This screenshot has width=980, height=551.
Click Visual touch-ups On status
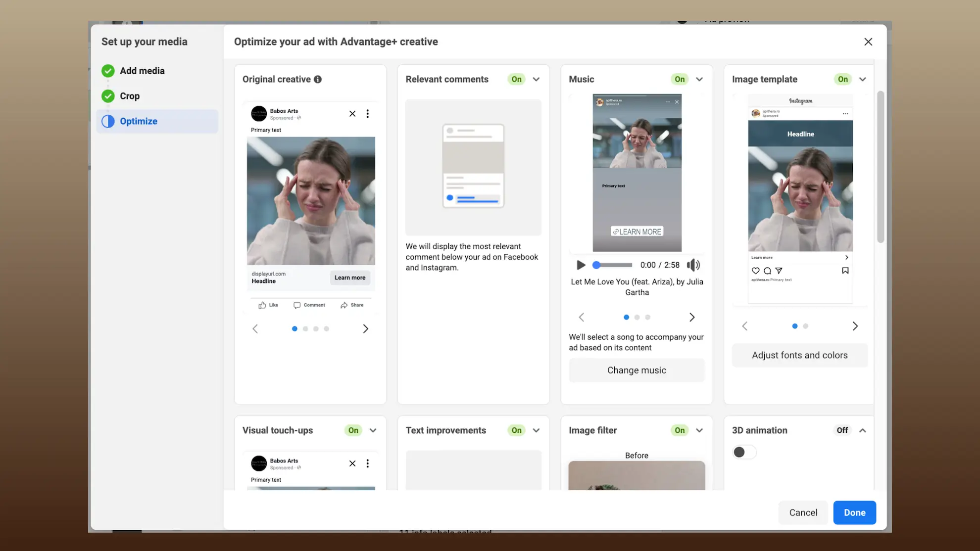(353, 430)
